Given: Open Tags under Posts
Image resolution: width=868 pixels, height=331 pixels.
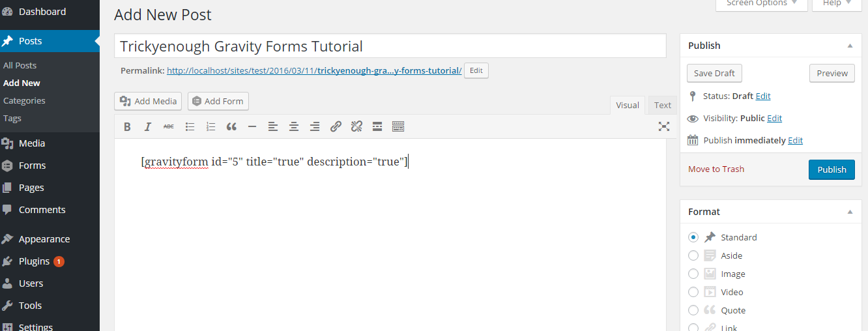Looking at the screenshot, I should [12, 118].
